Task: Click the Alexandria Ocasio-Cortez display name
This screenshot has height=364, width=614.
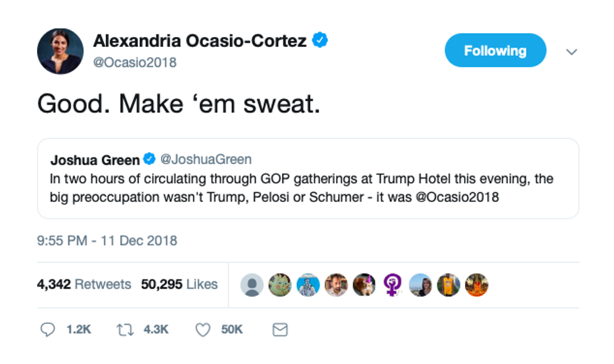Action: [x=200, y=41]
